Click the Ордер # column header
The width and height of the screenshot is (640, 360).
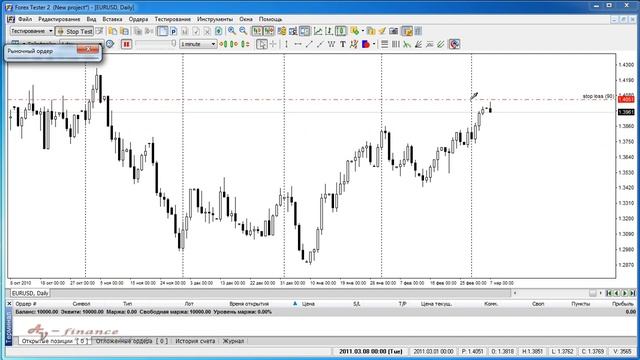pyautogui.click(x=26, y=304)
